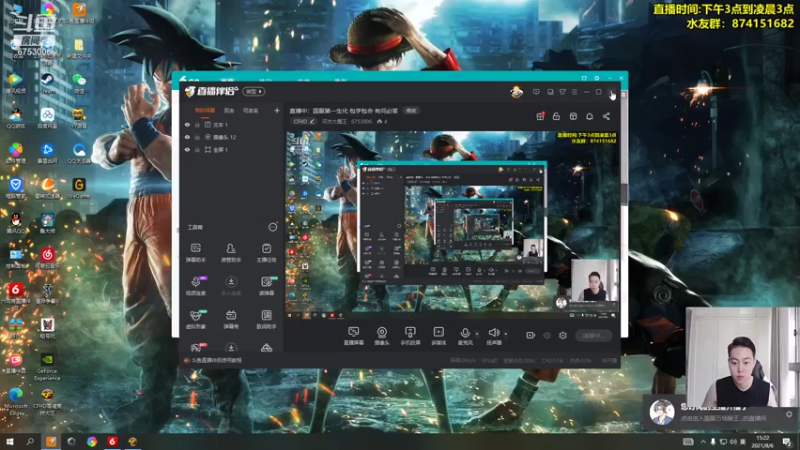Expand the arrow beside the microphone icon

pyautogui.click(x=477, y=334)
